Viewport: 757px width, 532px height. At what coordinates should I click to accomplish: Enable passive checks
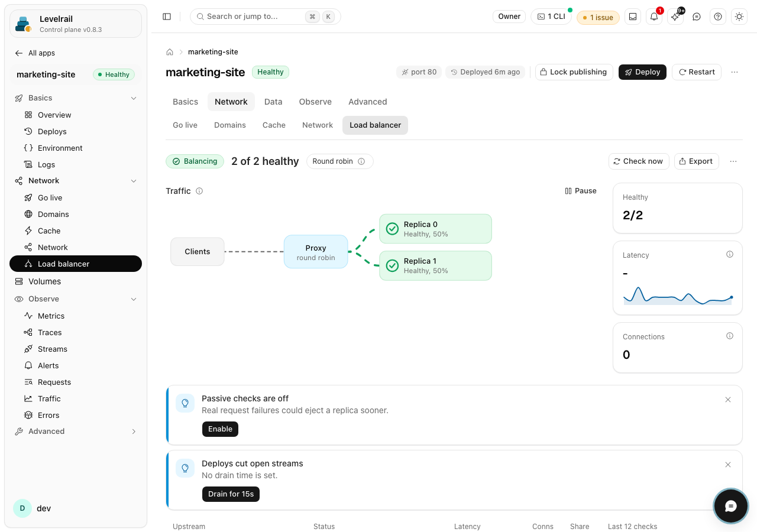click(220, 429)
